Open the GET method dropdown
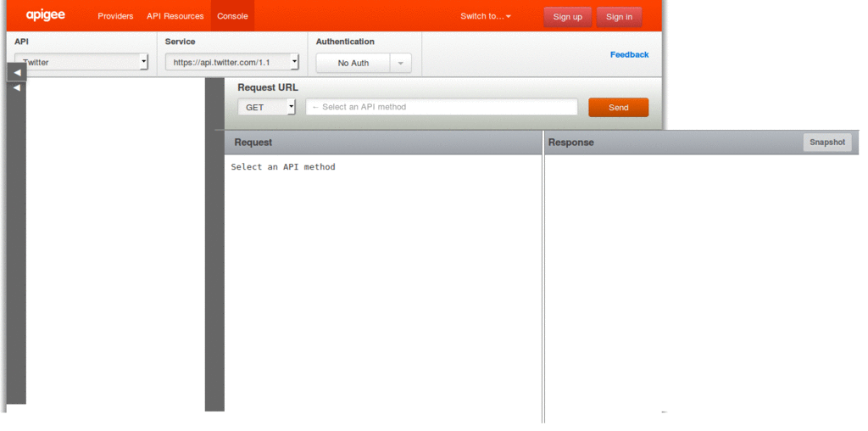Screen dimensions: 868x431 click(267, 108)
